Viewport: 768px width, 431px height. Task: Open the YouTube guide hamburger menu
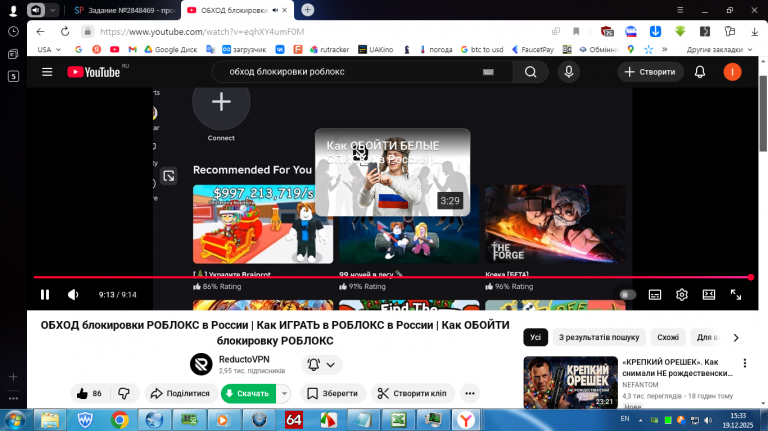pyautogui.click(x=47, y=72)
